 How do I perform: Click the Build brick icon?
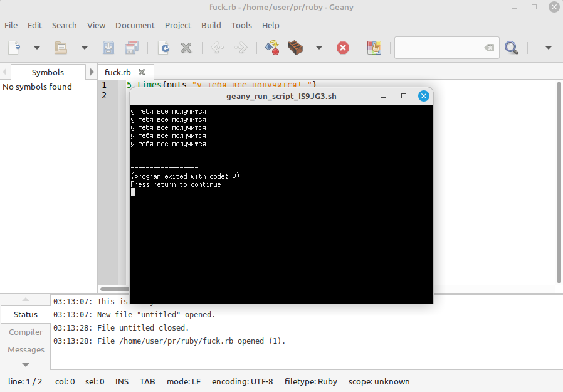tap(295, 48)
